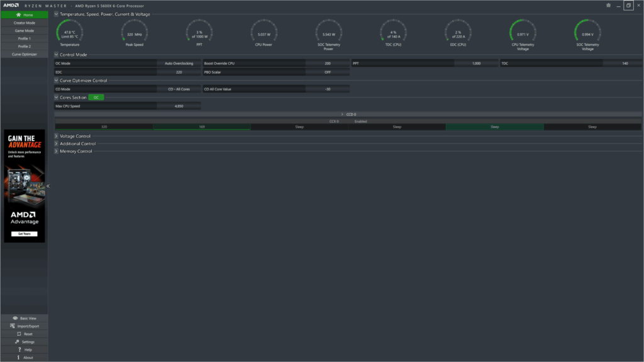This screenshot has width=644, height=362.
Task: Click the EDC value 220 field
Action: click(x=179, y=72)
